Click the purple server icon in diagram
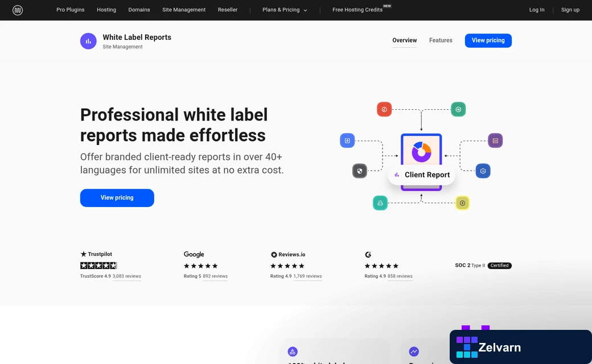 [495, 140]
